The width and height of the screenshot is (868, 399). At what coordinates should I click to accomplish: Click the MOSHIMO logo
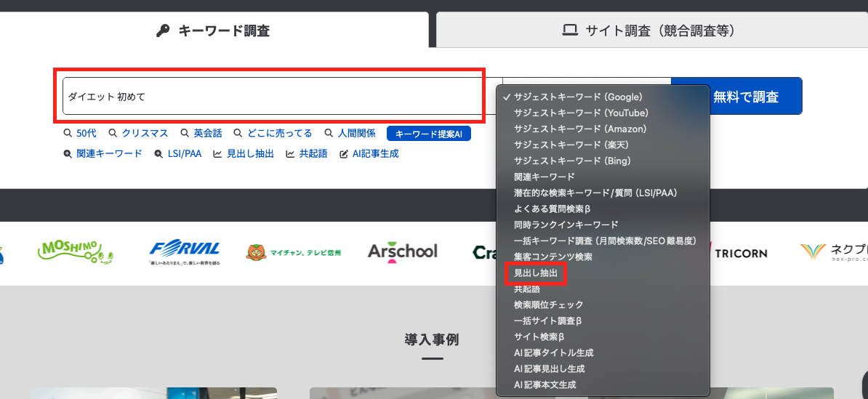point(76,253)
